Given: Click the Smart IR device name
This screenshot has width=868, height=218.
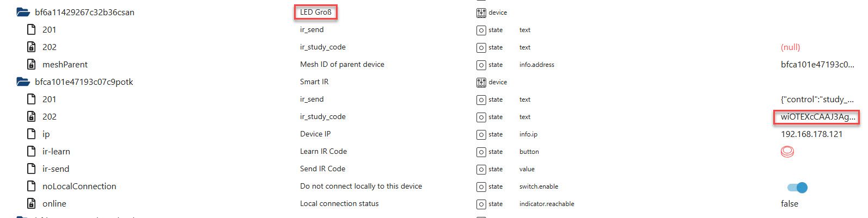Looking at the screenshot, I should (314, 82).
